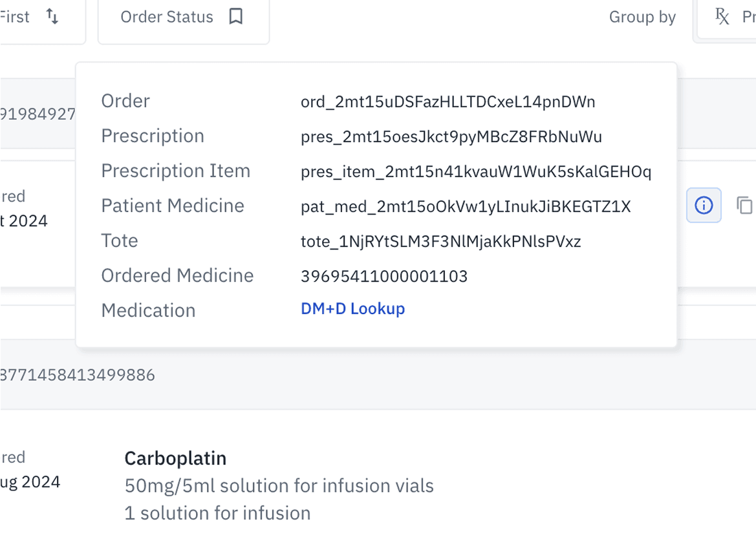
Task: Click the 50mg/5ml solution description
Action: (279, 485)
